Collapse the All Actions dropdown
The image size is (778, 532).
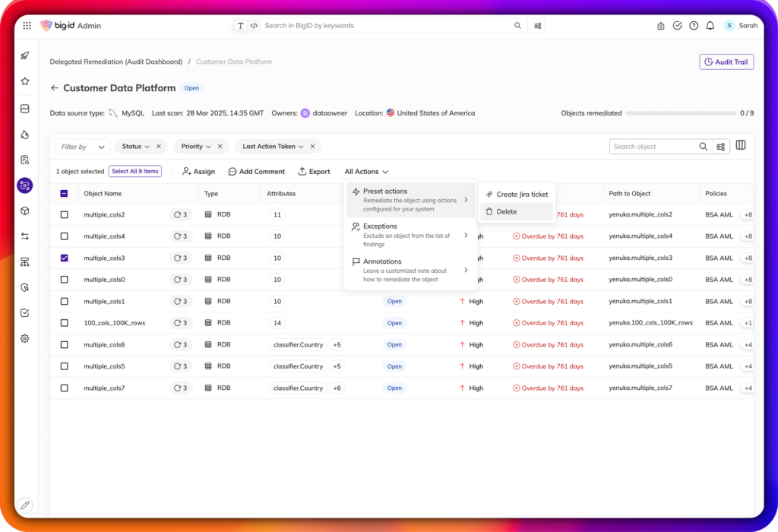366,172
